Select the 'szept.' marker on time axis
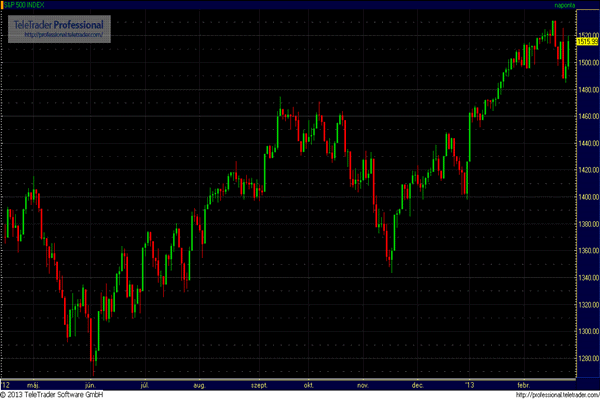The width and height of the screenshot is (600, 400). coord(259,384)
